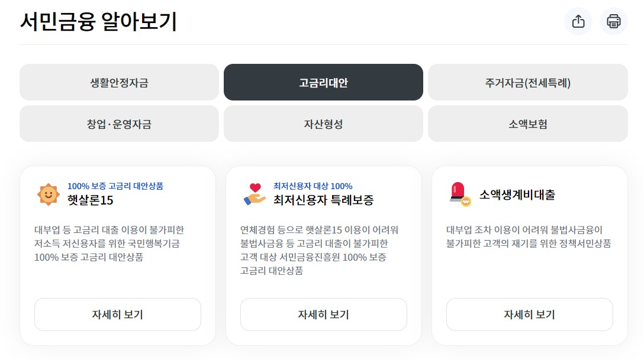Open the 창업·운영자금 category
Viewport: 644px width, 360px height.
[119, 124]
